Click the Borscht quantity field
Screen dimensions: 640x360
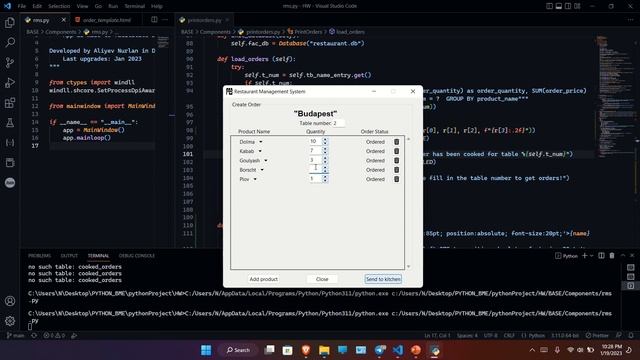316,169
